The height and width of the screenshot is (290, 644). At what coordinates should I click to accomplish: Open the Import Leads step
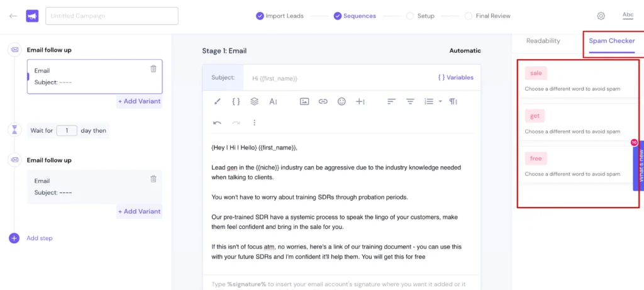click(280, 16)
